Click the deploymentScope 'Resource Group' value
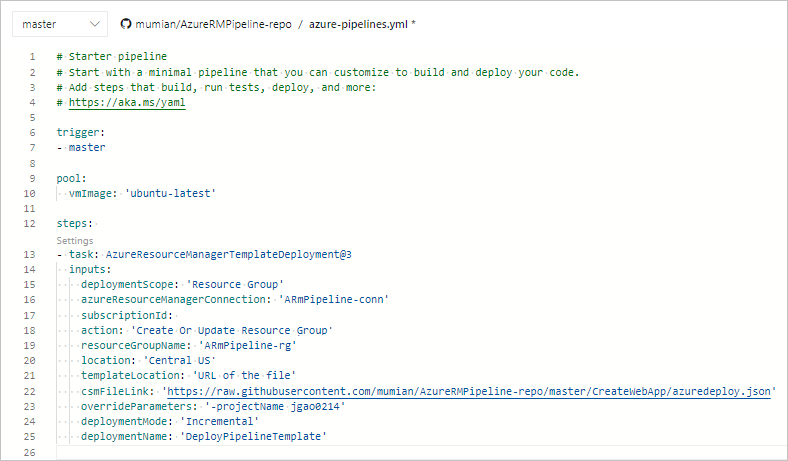The width and height of the screenshot is (788, 461). (237, 284)
